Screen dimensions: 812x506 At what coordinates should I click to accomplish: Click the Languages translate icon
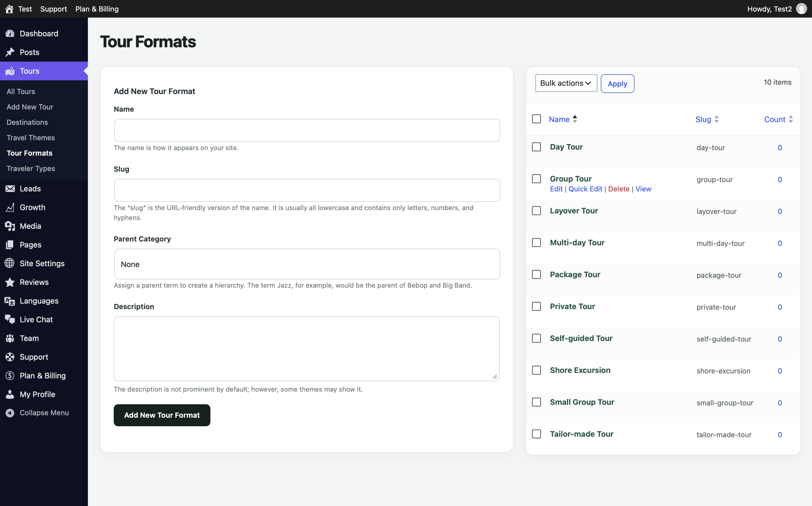[10, 301]
